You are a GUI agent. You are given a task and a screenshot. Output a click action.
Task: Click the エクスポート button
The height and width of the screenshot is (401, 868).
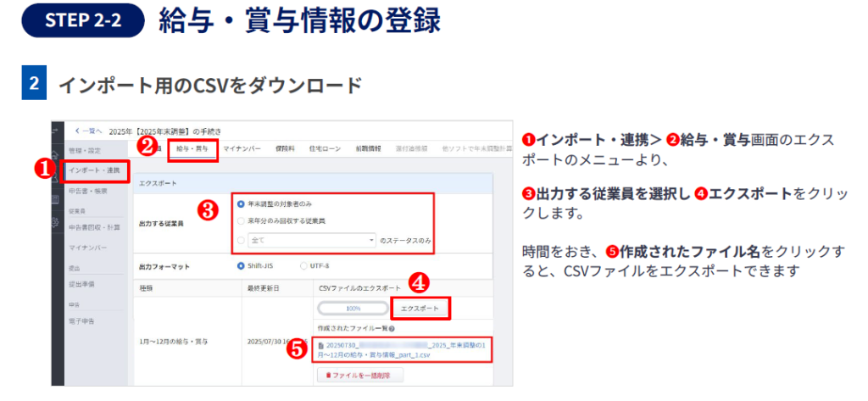pos(420,309)
